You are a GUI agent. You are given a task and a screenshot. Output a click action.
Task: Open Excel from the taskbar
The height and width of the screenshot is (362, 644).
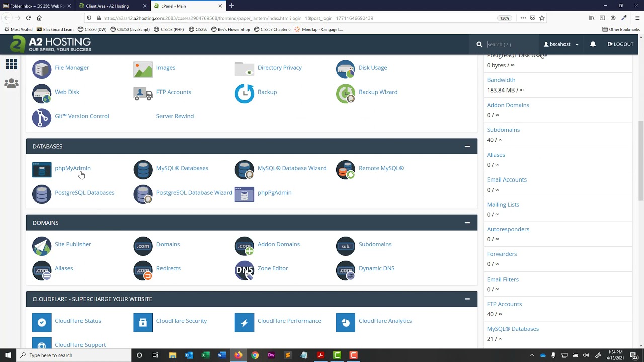click(205, 355)
